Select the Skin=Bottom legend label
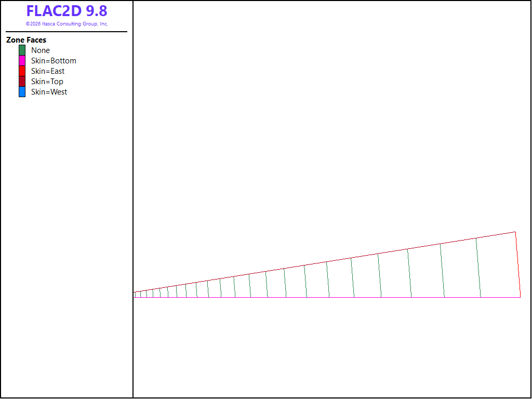 (54, 61)
